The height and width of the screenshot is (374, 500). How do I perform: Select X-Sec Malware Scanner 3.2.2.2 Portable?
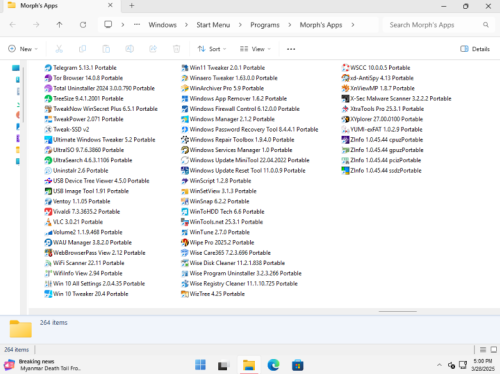coord(396,99)
